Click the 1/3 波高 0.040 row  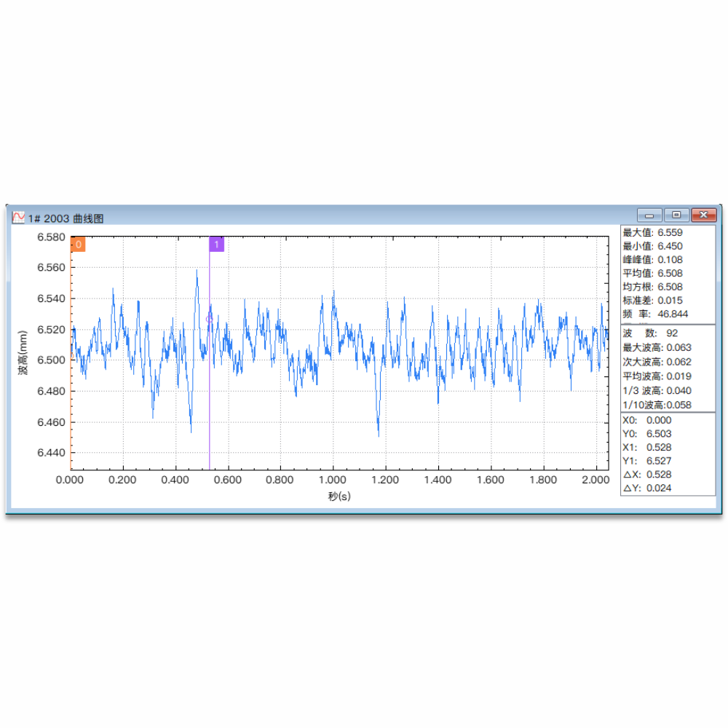[x=657, y=391]
